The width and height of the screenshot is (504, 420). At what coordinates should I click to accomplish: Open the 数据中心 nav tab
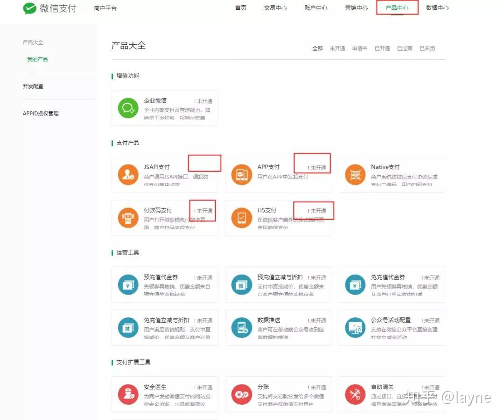pyautogui.click(x=437, y=8)
